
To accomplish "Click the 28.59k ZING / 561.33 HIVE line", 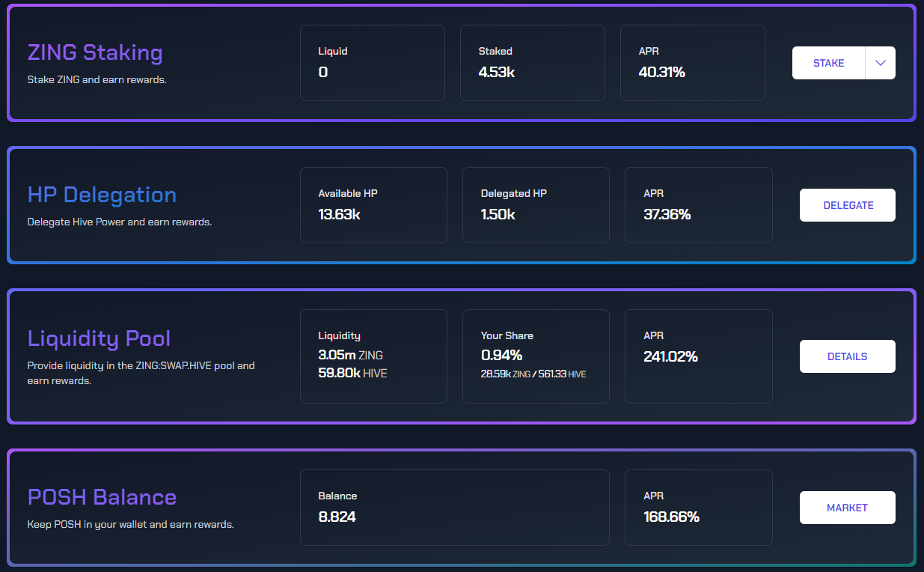I will tap(533, 373).
